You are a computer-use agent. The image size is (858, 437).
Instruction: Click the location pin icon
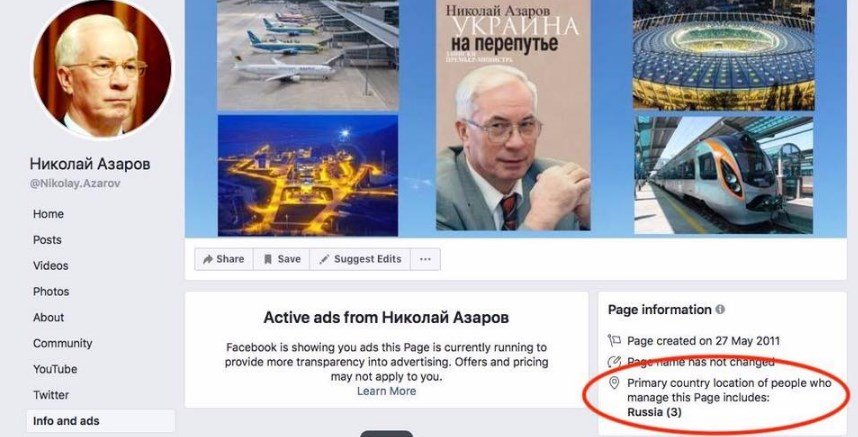(x=614, y=383)
